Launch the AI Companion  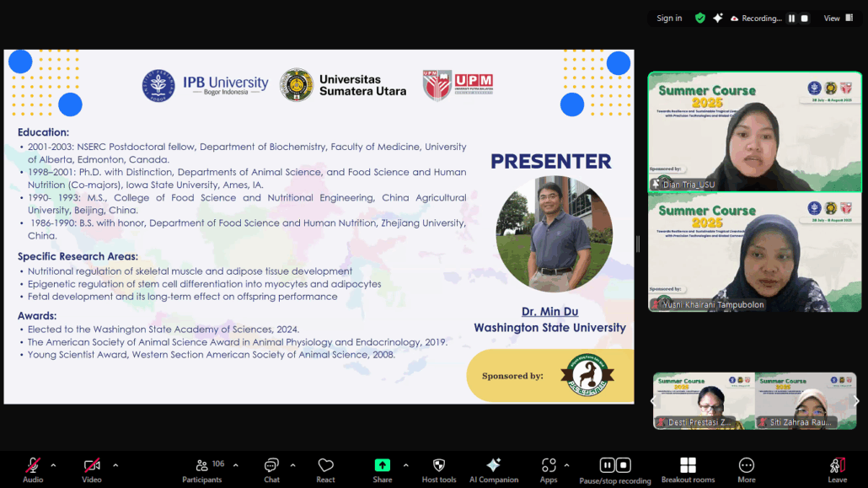[494, 466]
